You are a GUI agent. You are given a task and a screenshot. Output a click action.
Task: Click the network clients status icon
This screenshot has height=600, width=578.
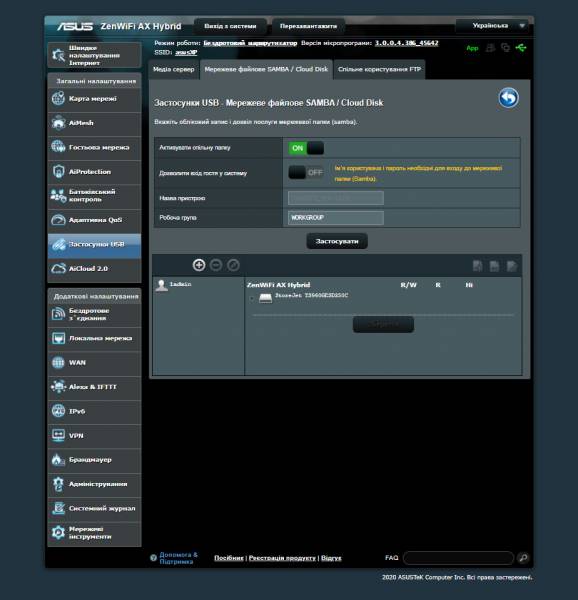505,48
